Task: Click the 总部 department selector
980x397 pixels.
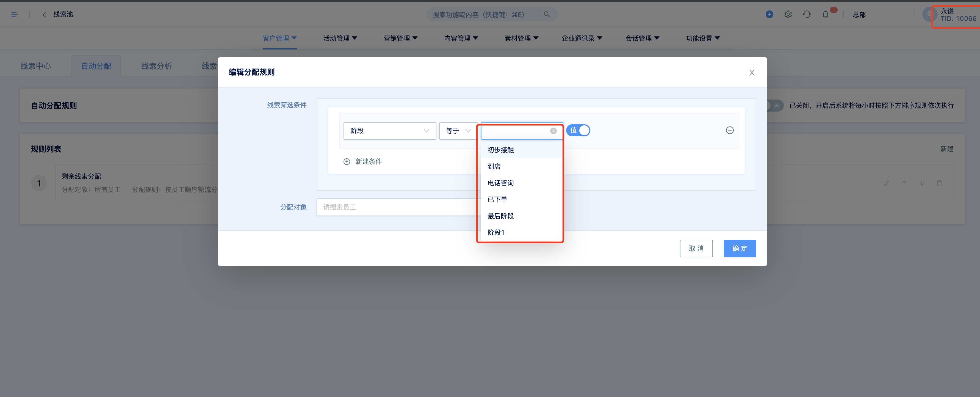Action: (x=859, y=15)
